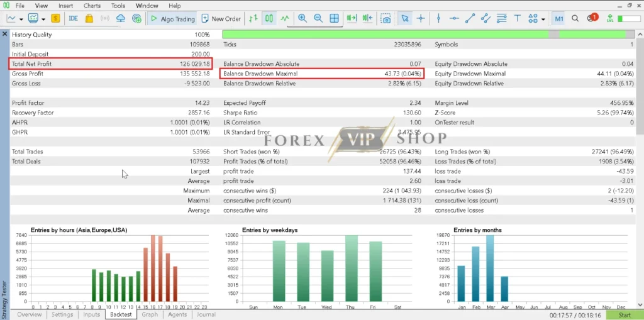
Task: Switch to the Overview tab
Action: [x=29, y=315]
